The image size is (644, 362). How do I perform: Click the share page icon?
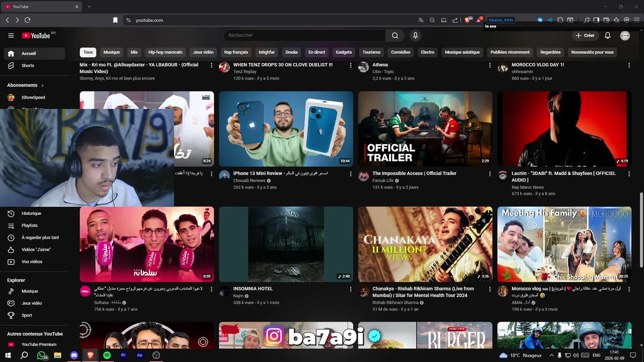pyautogui.click(x=455, y=20)
